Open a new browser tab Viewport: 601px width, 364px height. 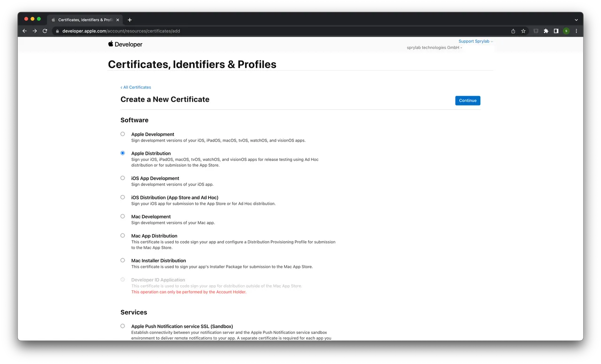pos(130,20)
